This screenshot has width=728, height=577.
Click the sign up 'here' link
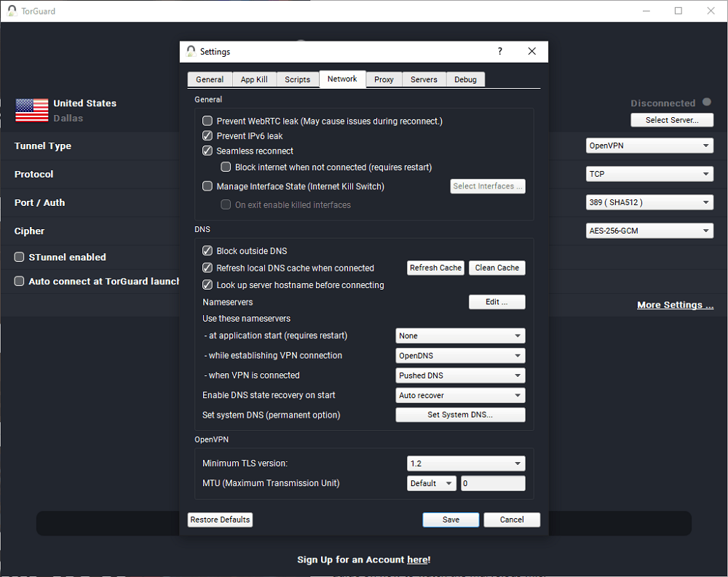click(417, 560)
